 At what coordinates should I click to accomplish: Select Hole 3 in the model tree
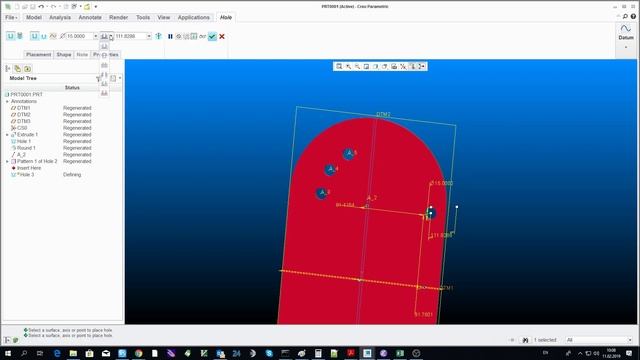[x=25, y=174]
